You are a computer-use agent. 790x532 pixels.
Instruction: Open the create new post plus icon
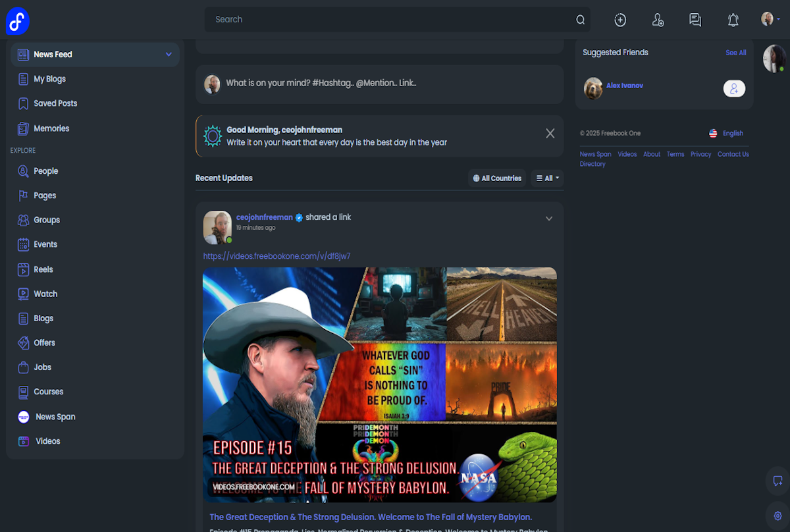pyautogui.click(x=619, y=20)
